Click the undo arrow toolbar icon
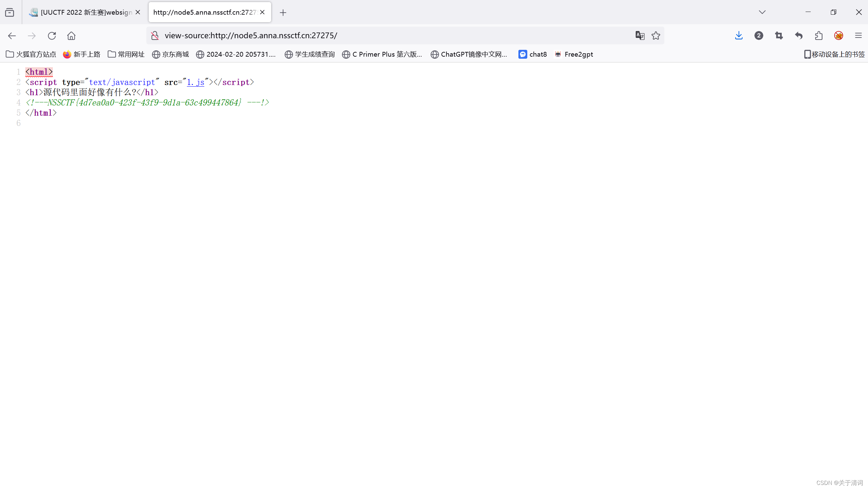868x489 pixels. [x=799, y=35]
